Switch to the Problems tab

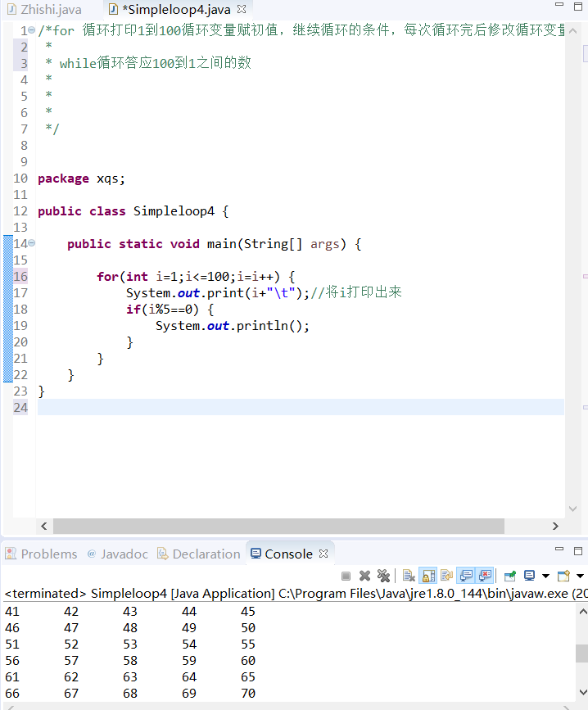[41, 554]
